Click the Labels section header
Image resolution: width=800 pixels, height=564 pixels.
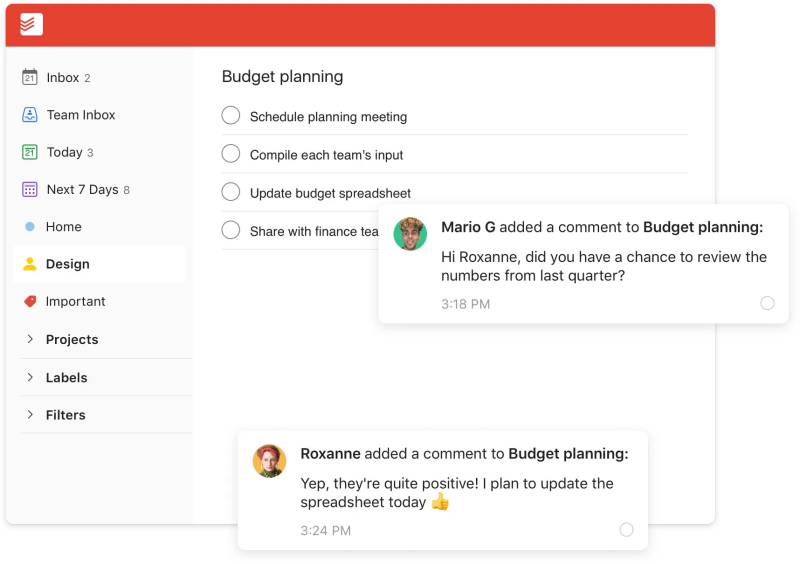point(66,378)
